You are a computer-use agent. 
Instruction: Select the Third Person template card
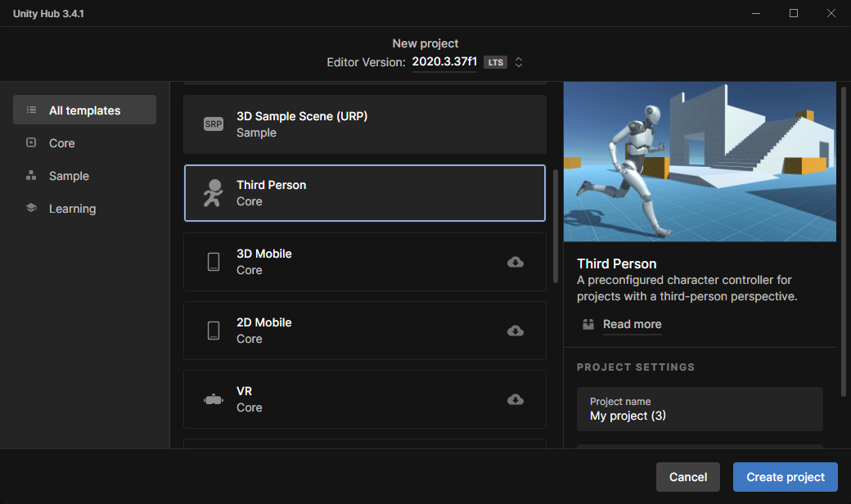point(365,193)
